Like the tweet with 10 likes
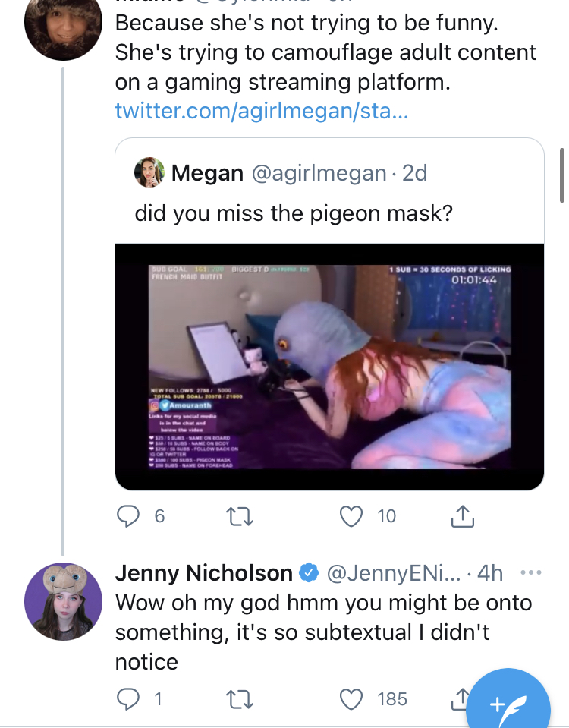This screenshot has height=728, width=569. pyautogui.click(x=350, y=517)
